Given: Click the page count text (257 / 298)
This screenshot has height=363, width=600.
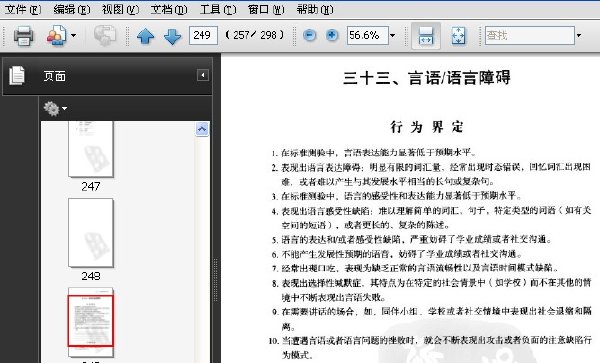Looking at the screenshot, I should [254, 36].
